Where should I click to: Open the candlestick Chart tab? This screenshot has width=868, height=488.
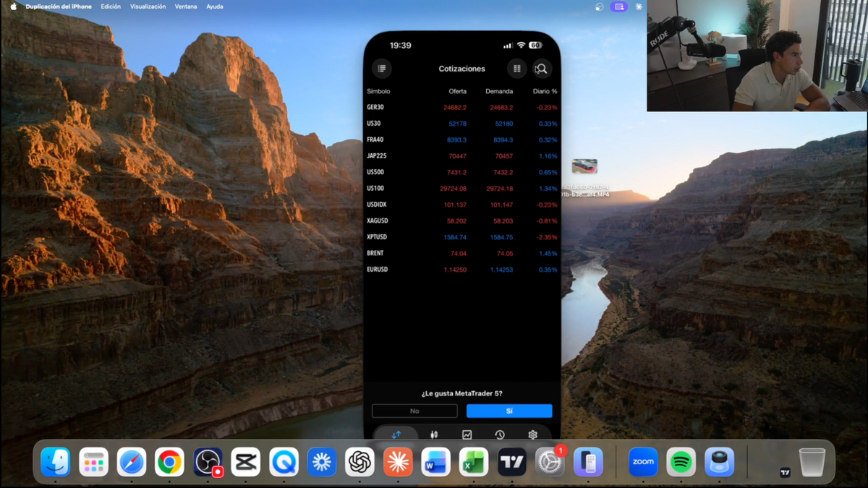434,435
